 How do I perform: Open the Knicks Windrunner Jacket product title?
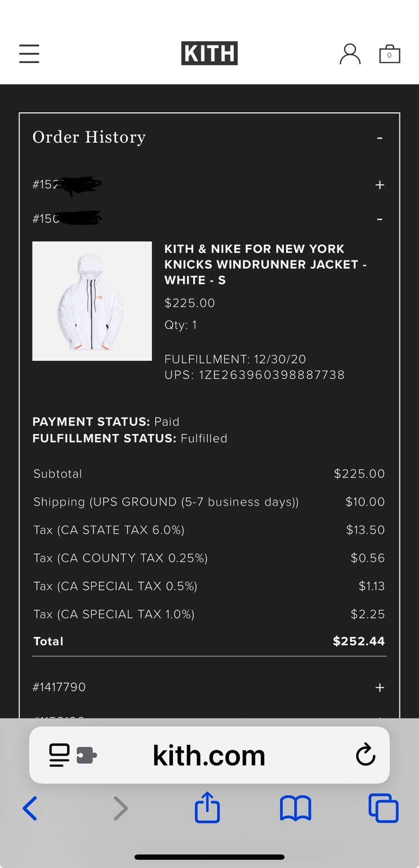tap(265, 264)
